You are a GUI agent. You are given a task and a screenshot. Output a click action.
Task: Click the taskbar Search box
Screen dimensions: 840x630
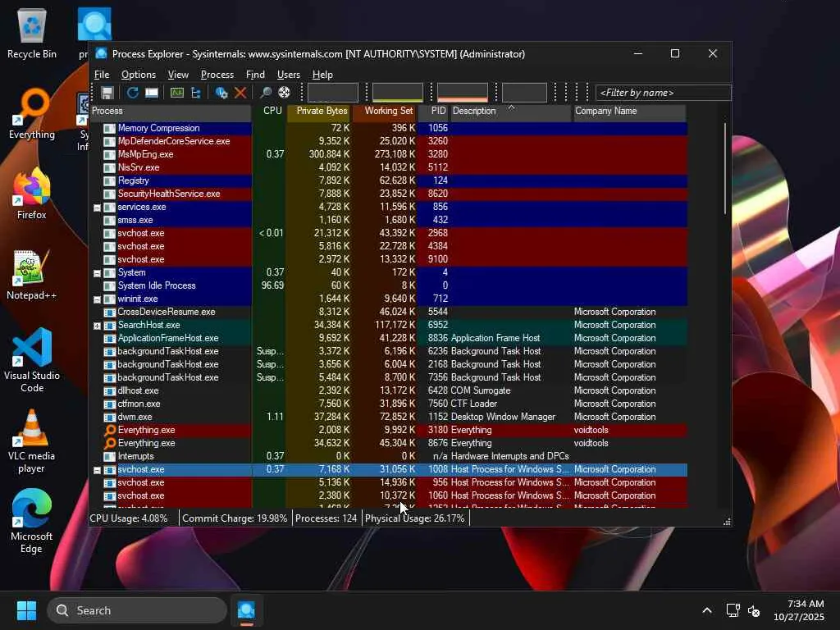tap(137, 610)
